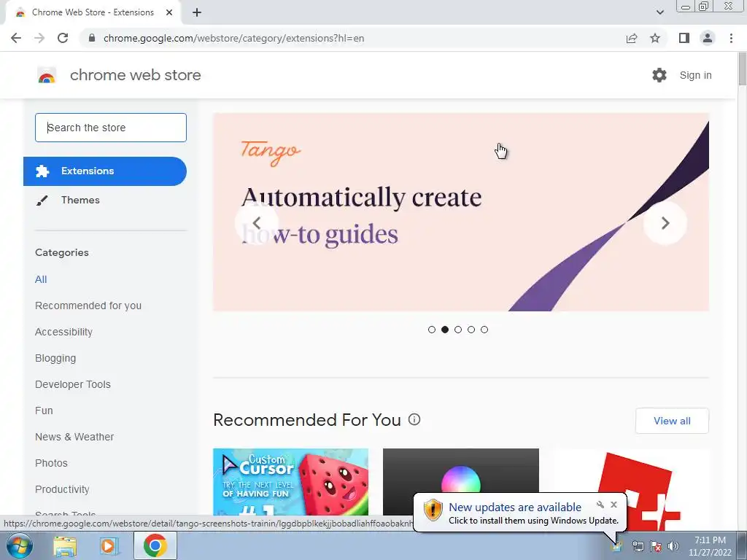Image resolution: width=747 pixels, height=560 pixels.
Task: Go back to previous page
Action: [16, 38]
